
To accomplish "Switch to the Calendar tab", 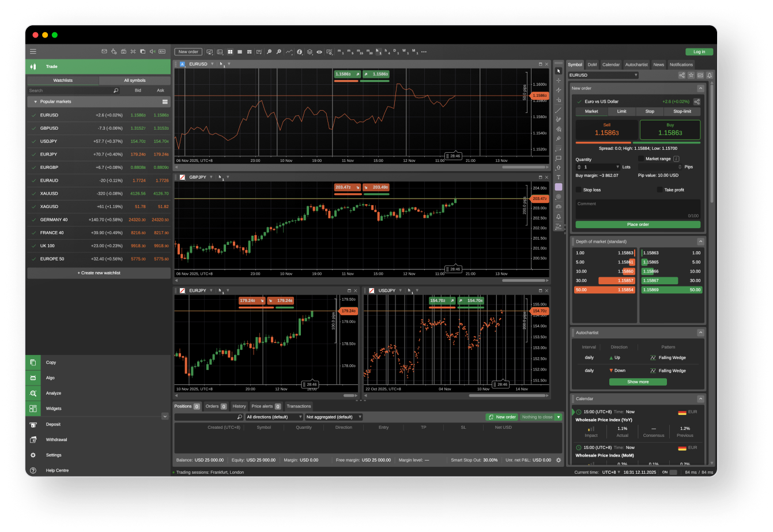I will tap(610, 65).
